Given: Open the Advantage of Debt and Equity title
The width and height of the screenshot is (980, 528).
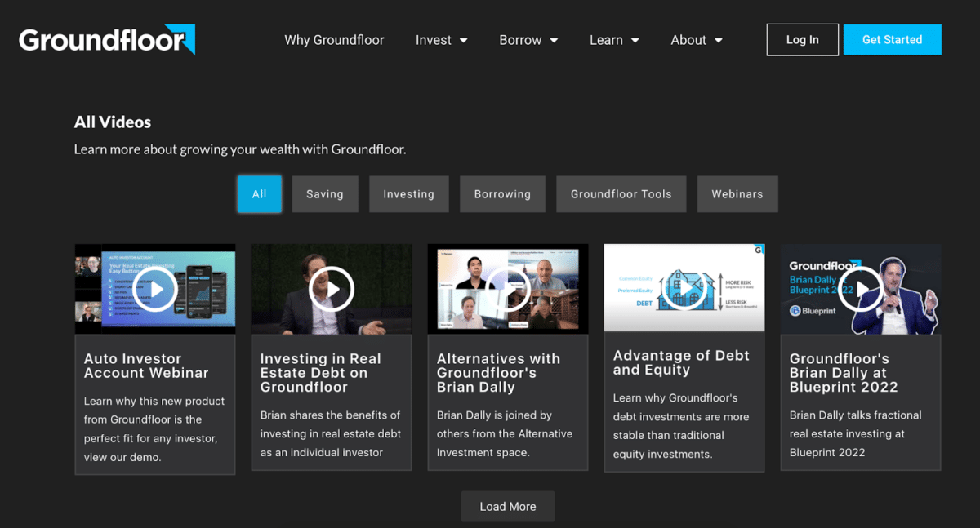Looking at the screenshot, I should (x=681, y=362).
